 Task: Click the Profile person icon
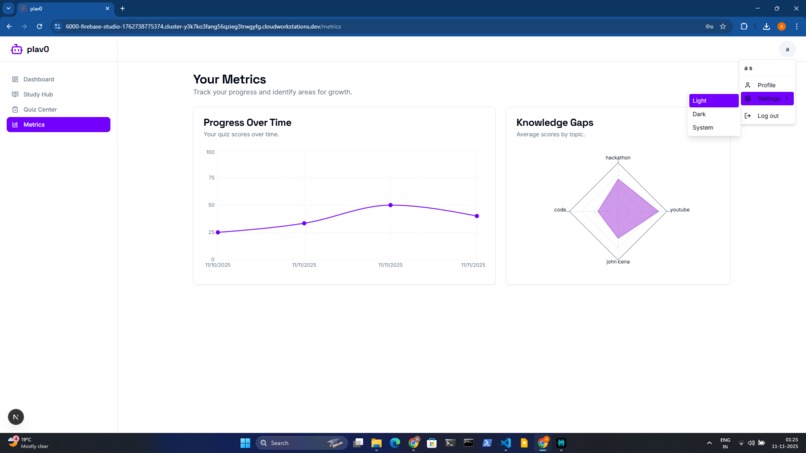[x=747, y=85]
